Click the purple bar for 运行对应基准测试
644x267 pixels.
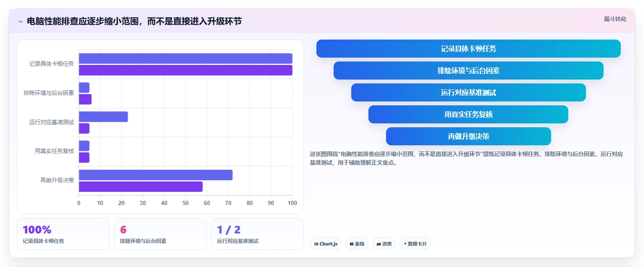point(84,128)
